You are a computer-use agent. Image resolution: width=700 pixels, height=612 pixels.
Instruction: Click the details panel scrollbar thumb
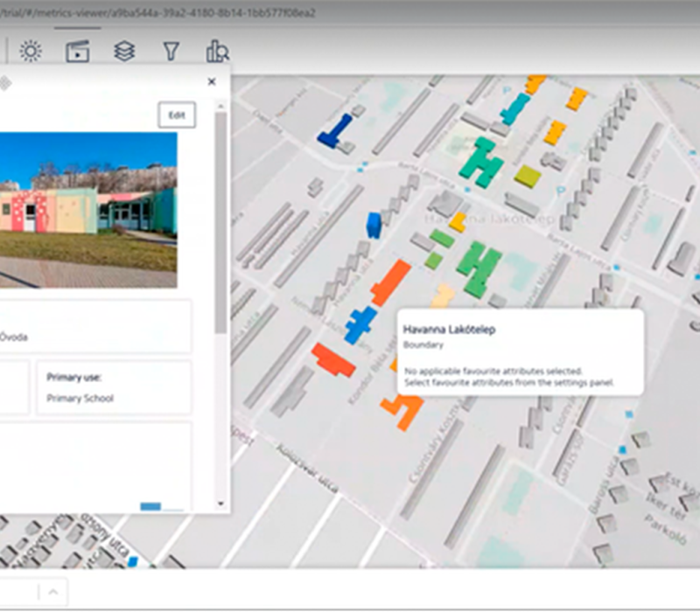220,222
